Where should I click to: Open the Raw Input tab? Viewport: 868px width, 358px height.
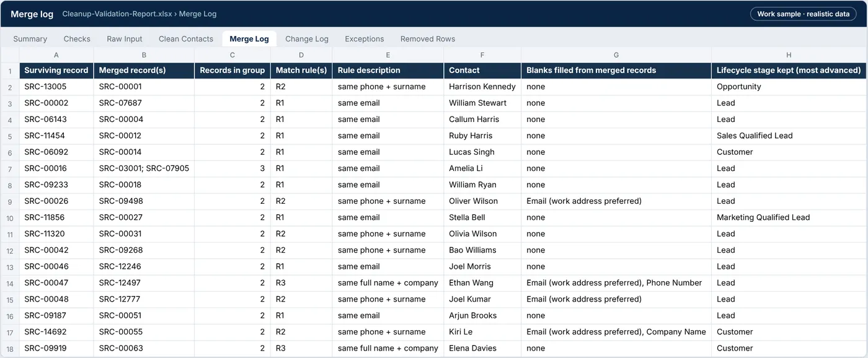[125, 38]
